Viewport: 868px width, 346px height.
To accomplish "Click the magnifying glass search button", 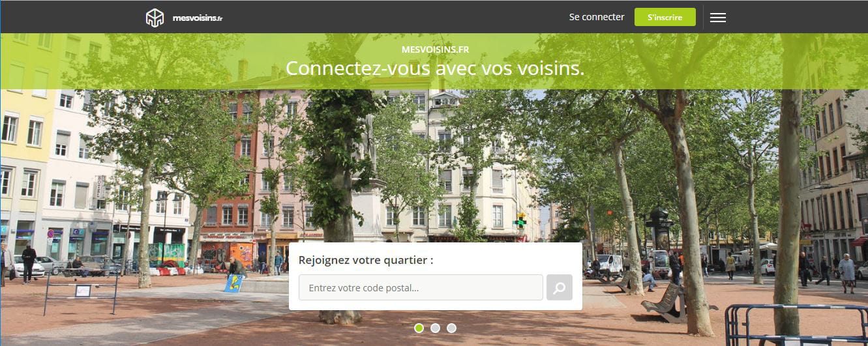I will [x=560, y=287].
